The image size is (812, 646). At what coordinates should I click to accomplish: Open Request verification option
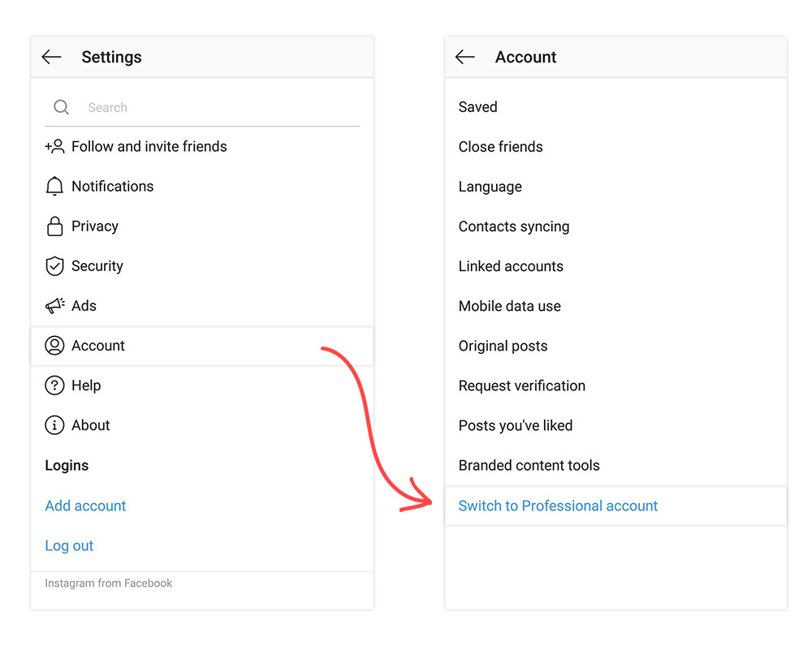(615, 385)
